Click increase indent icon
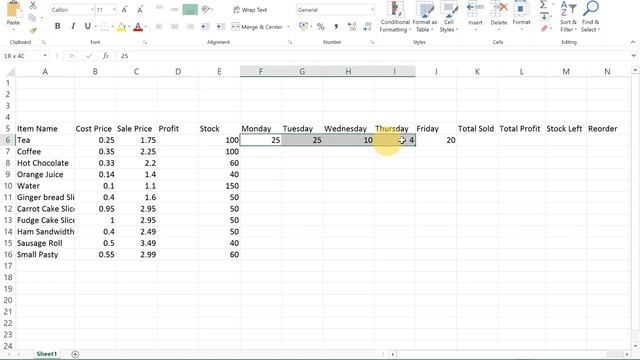The width and height of the screenshot is (640, 360). click(220, 27)
